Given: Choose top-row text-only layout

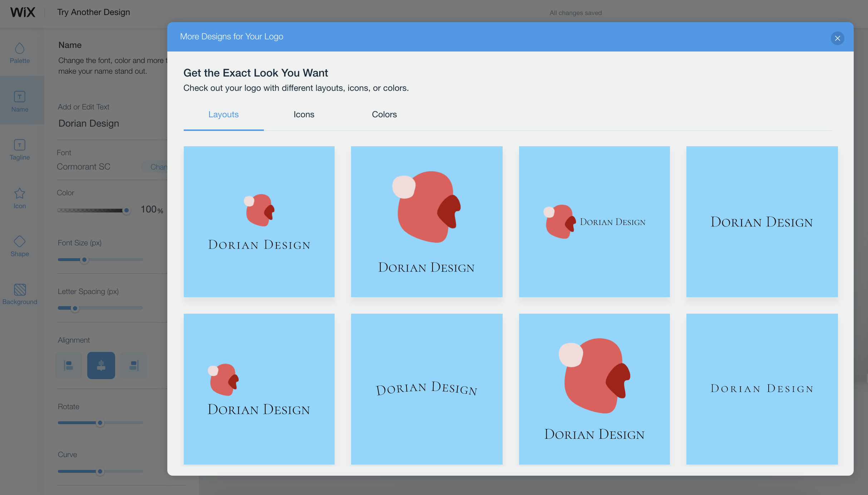Looking at the screenshot, I should tap(762, 222).
